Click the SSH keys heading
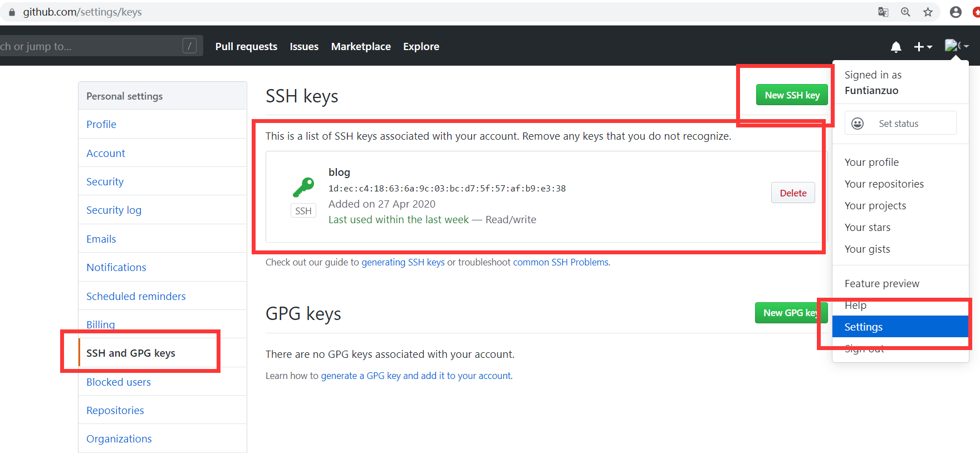 (302, 96)
